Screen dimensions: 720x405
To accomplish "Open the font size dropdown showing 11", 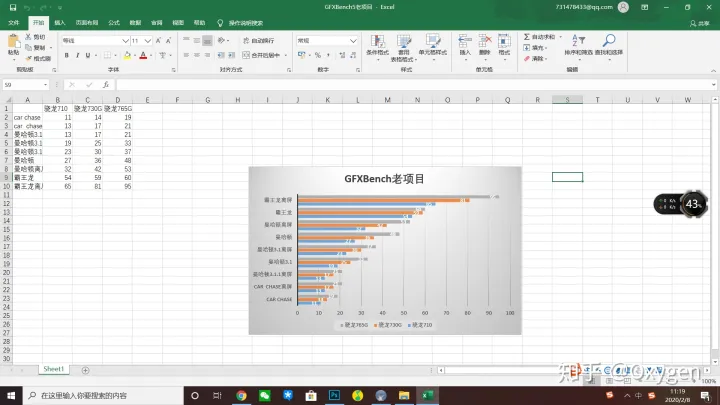I will [147, 41].
